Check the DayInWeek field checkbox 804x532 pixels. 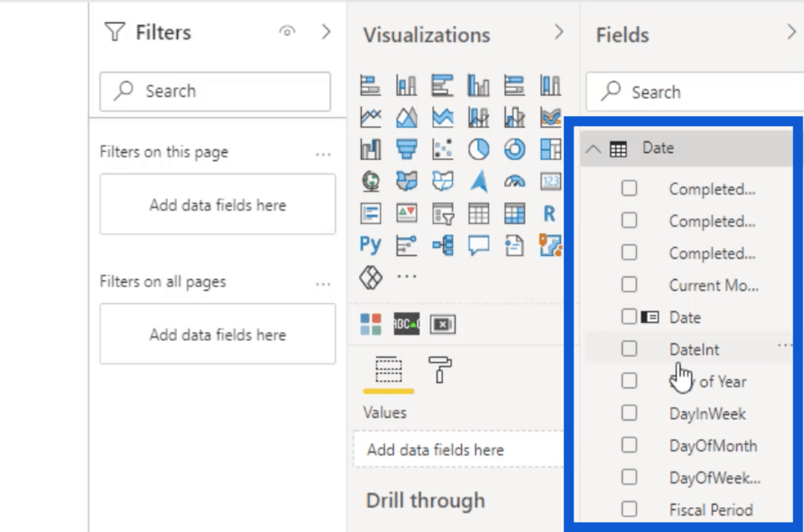click(629, 413)
